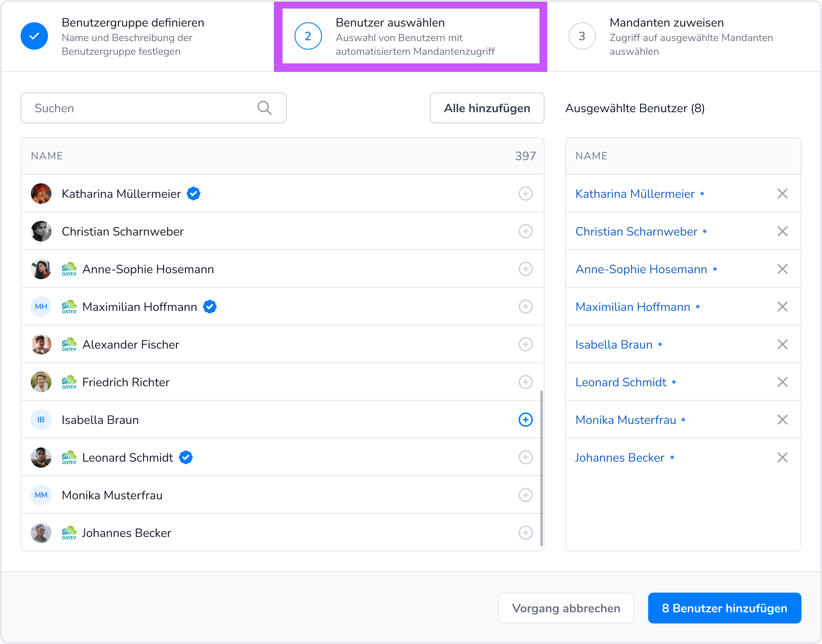This screenshot has width=822, height=644.
Task: Click the search magnifier icon
Action: click(264, 108)
